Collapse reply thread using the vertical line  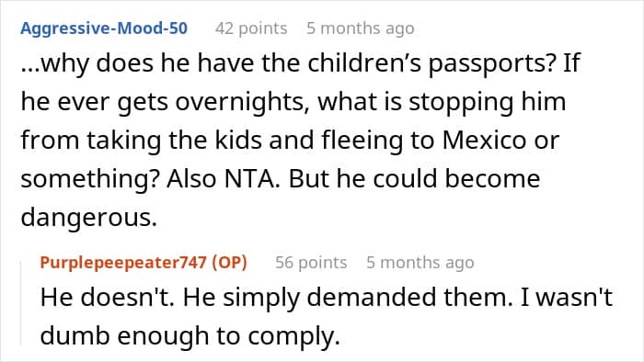point(21,303)
